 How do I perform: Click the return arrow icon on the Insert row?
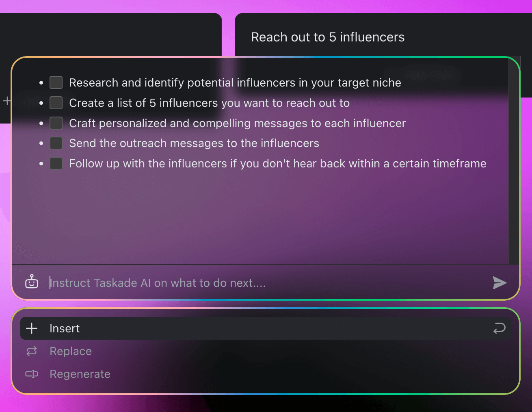(x=499, y=328)
